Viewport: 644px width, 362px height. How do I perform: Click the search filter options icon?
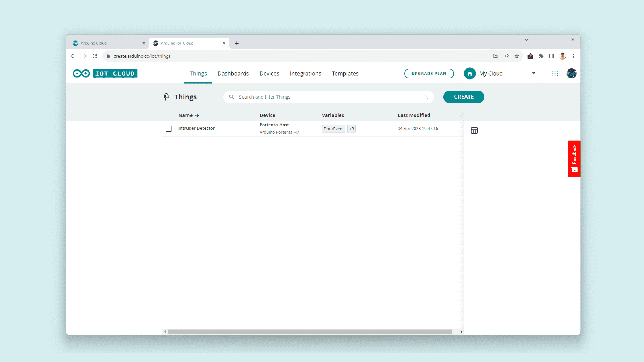pos(426,97)
